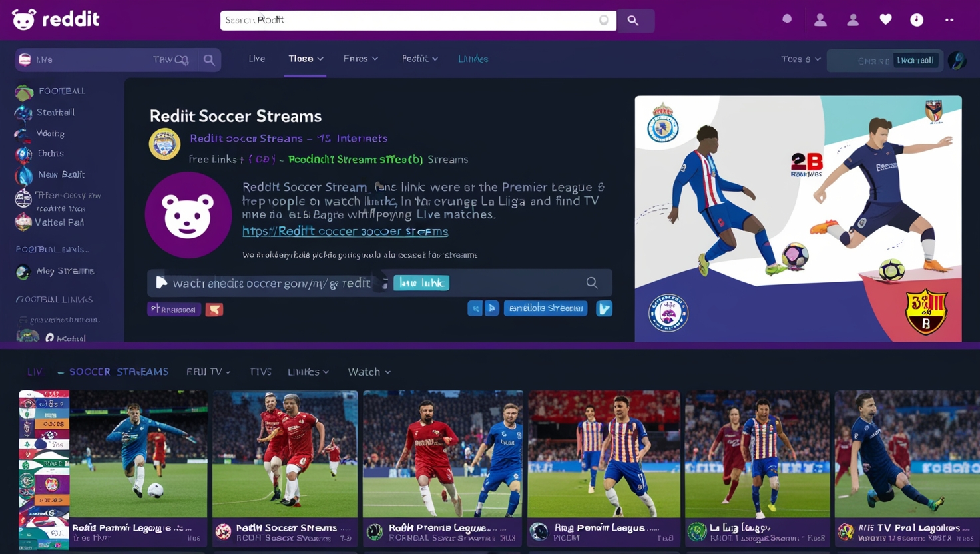This screenshot has height=554, width=980.
Task: Click the person icon next to chat bubble
Action: coord(820,20)
